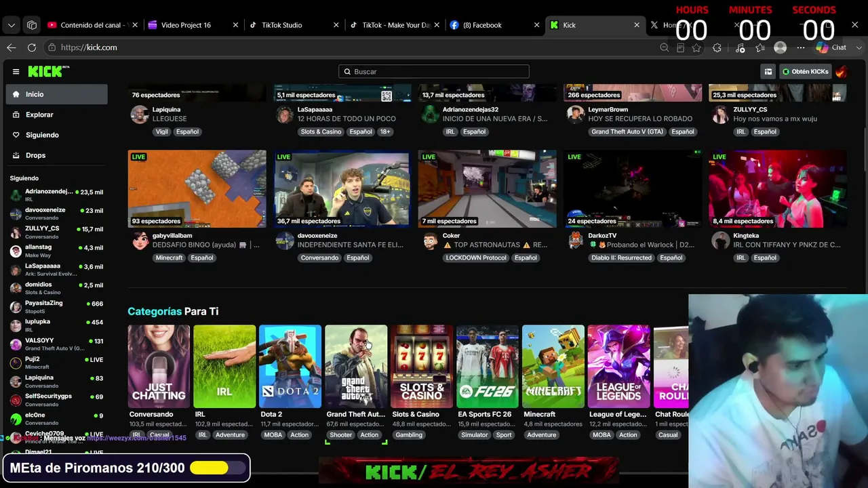Go back with the browser back arrow

11,47
